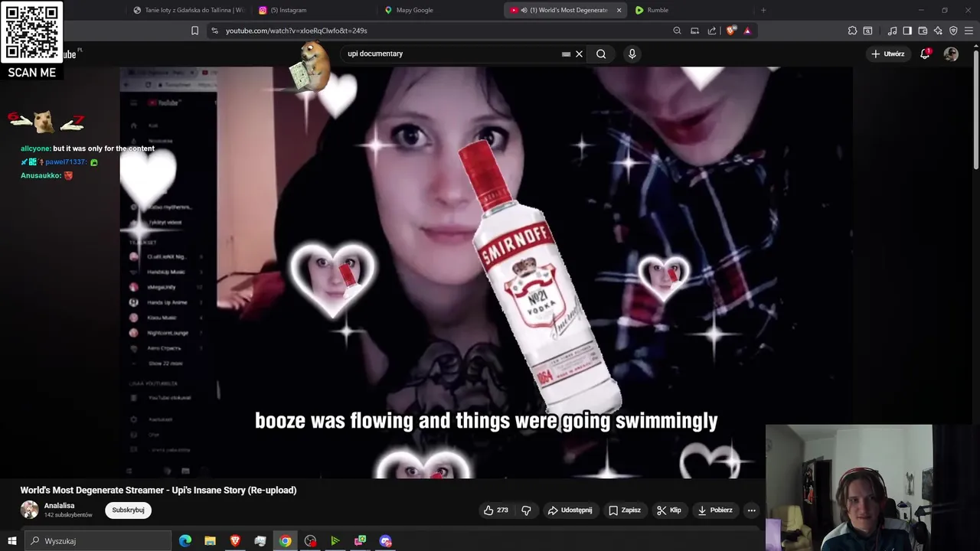This screenshot has height=551, width=980.
Task: Click the video title text
Action: pyautogui.click(x=158, y=490)
